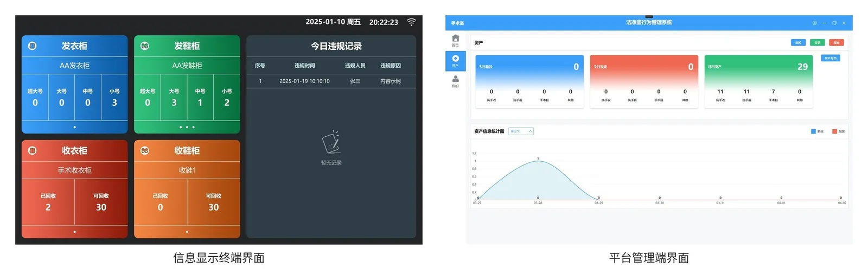Image resolution: width=868 pixels, height=279 pixels.
Task: Click 内容示例 reason cell in record row
Action: click(391, 81)
